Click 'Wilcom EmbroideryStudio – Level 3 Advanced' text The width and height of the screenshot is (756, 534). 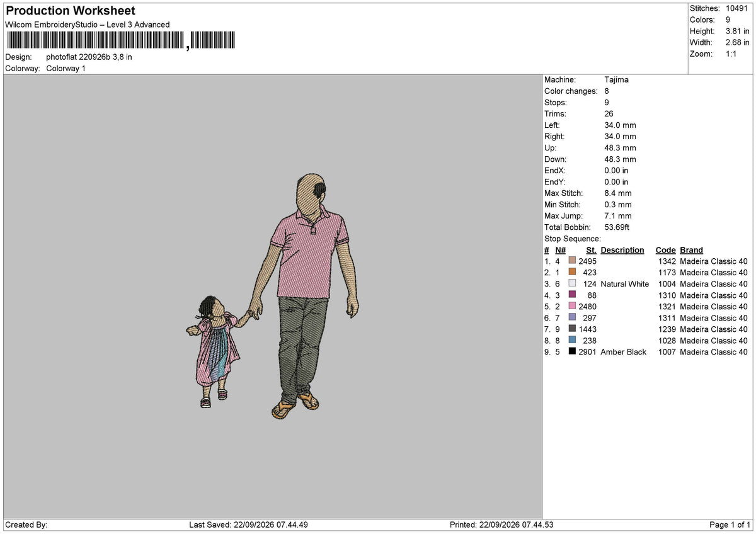pos(88,25)
